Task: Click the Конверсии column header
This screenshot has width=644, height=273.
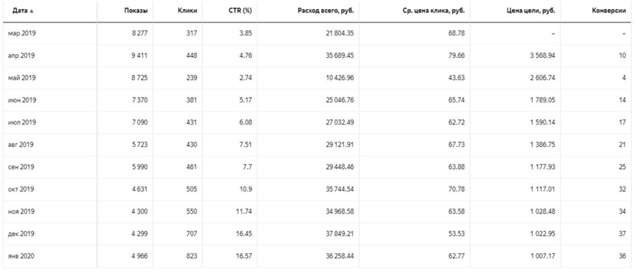Action: [x=609, y=11]
